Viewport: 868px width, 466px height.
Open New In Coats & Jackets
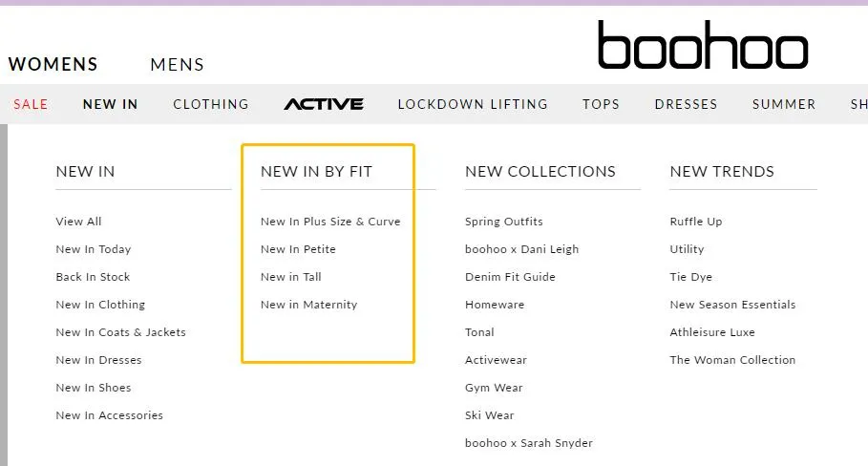tap(120, 332)
